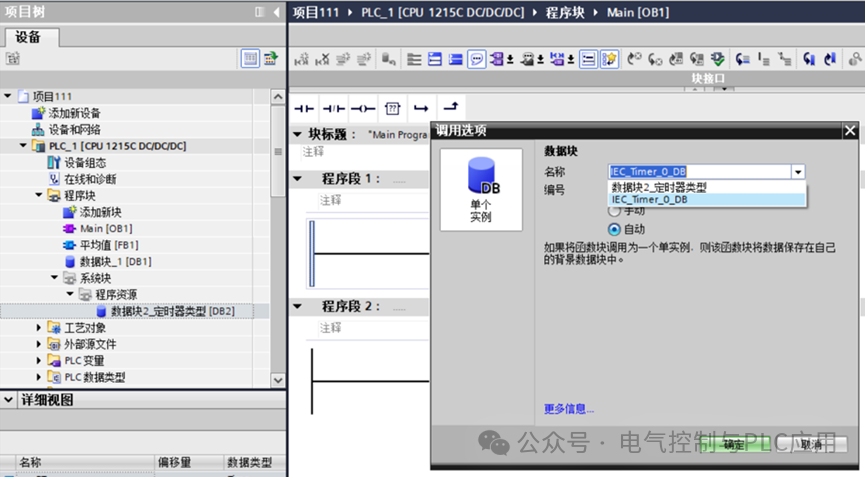Select 数据块_1 [DB1] in tree
The image size is (865, 477).
click(x=115, y=261)
